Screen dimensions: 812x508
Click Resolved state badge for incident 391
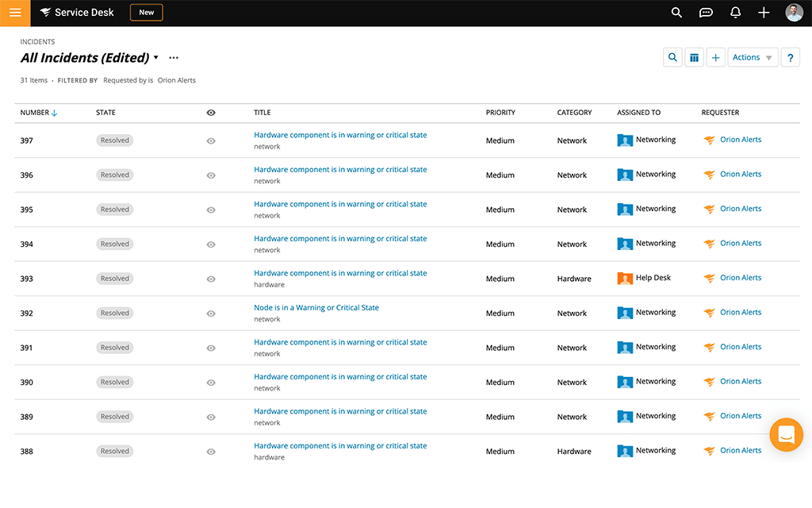[114, 348]
